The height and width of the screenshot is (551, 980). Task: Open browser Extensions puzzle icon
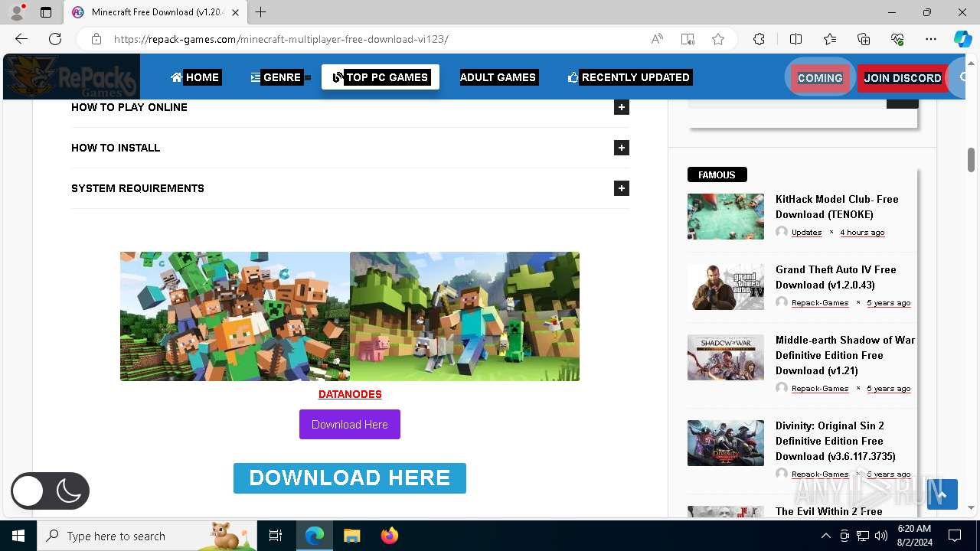click(x=759, y=39)
